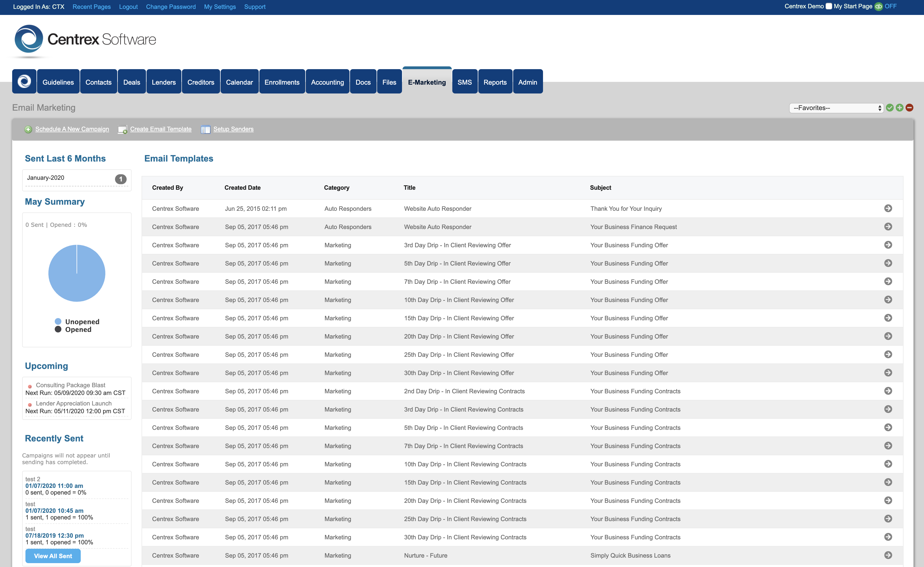This screenshot has height=567, width=924.
Task: Open arrow for 3rd Day Drip Reviewing Contracts
Action: [x=888, y=409]
